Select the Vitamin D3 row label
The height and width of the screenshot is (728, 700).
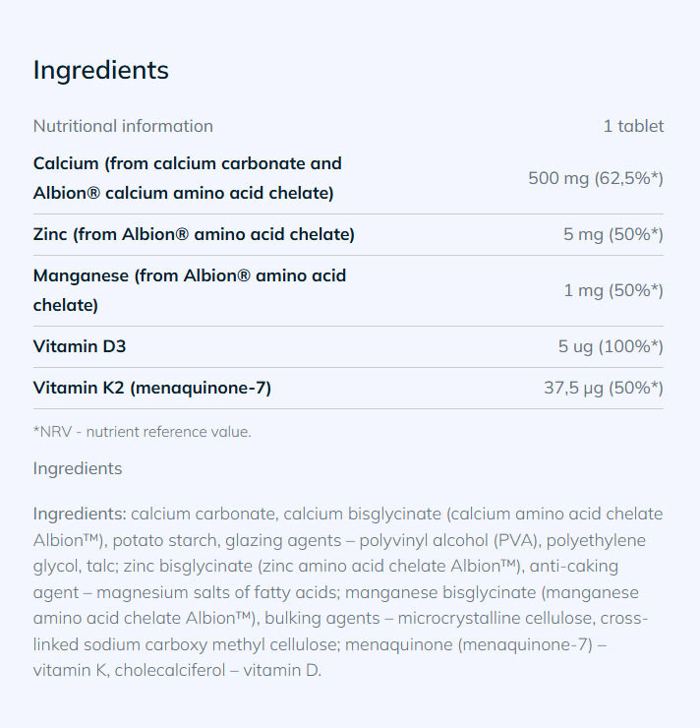[x=80, y=346]
